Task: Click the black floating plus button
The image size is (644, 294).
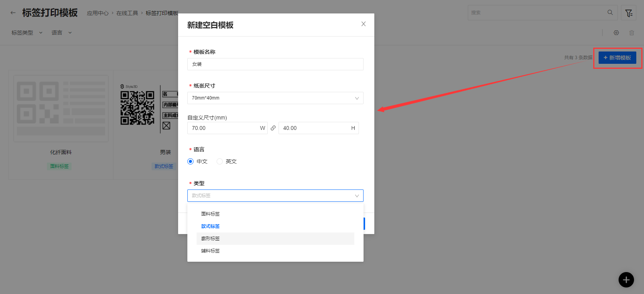Action: pos(626,279)
